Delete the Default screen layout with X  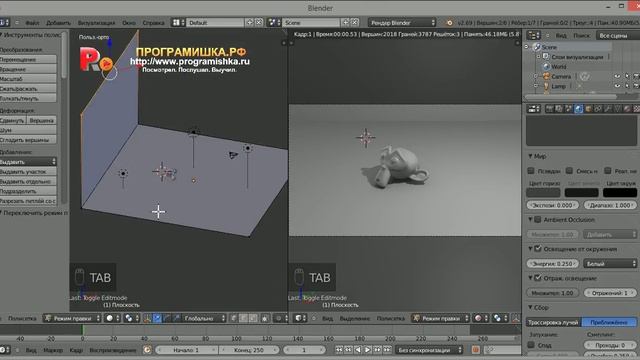coord(259,22)
